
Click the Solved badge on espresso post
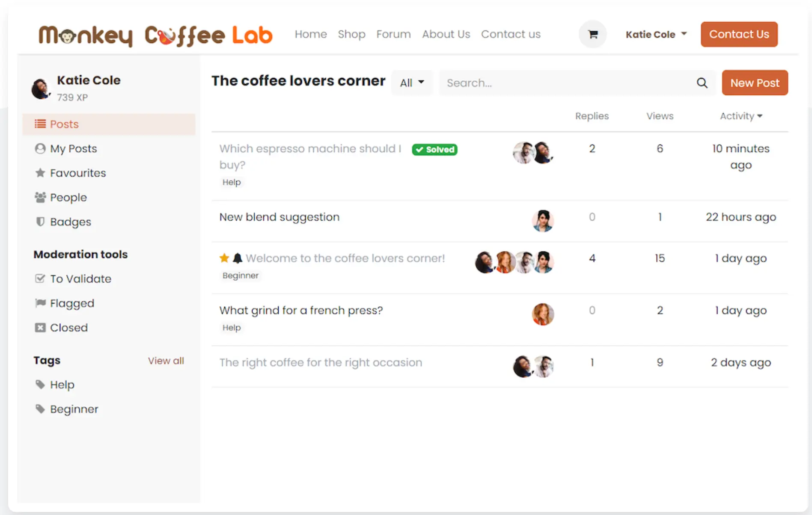tap(434, 149)
